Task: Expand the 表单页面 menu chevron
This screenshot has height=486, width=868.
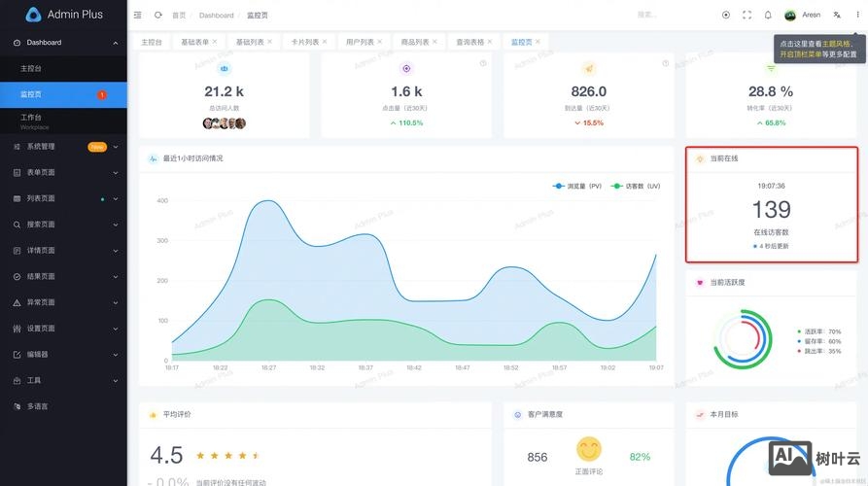Action: click(115, 173)
